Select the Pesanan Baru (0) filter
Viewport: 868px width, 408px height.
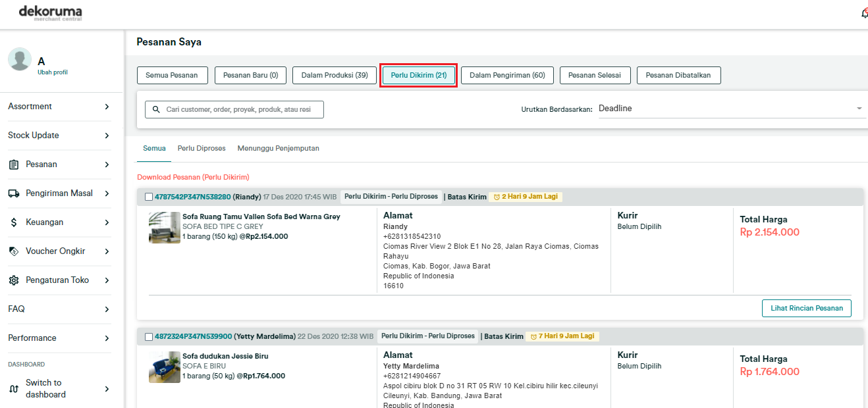tap(250, 75)
